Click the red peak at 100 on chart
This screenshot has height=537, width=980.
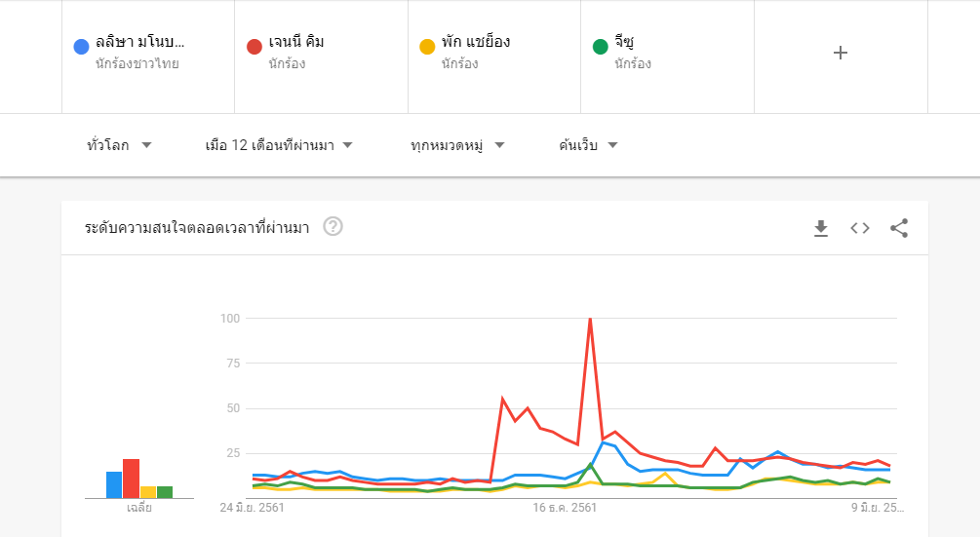pyautogui.click(x=590, y=319)
